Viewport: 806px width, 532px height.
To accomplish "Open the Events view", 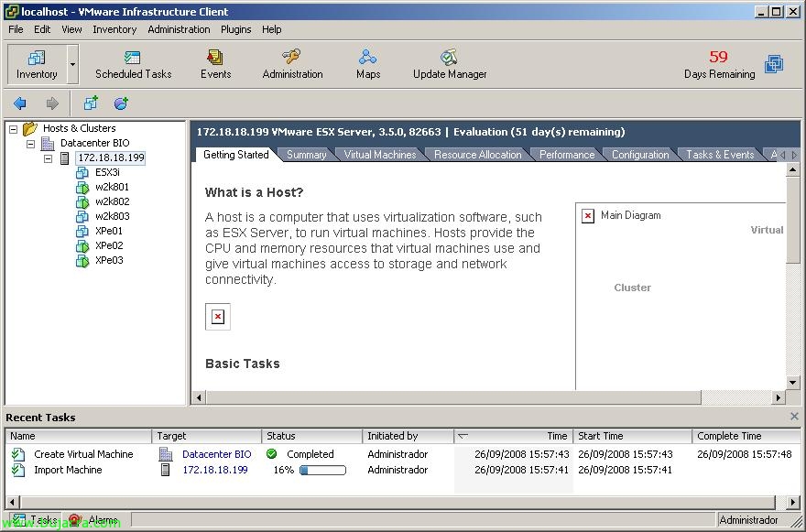I will click(x=215, y=64).
